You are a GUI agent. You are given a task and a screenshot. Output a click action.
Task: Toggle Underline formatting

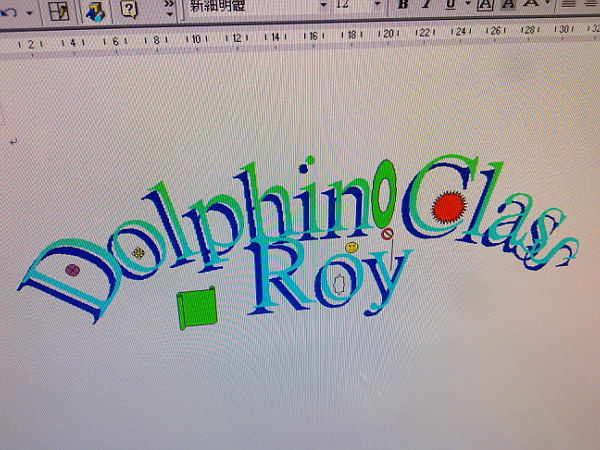click(x=452, y=4)
